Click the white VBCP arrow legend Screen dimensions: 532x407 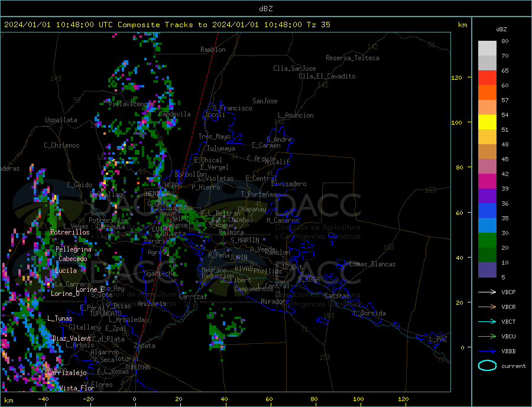click(488, 292)
